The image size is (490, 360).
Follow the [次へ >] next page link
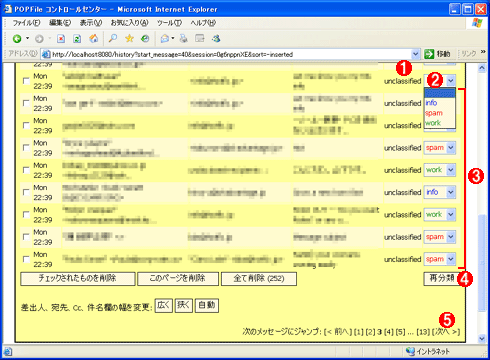click(446, 332)
